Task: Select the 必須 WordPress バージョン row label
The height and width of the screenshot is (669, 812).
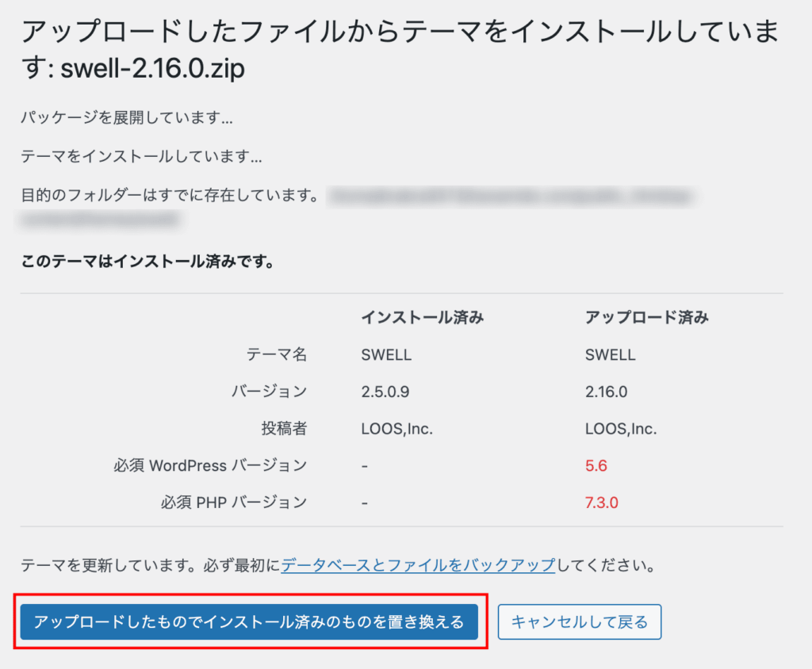Action: coord(210,465)
